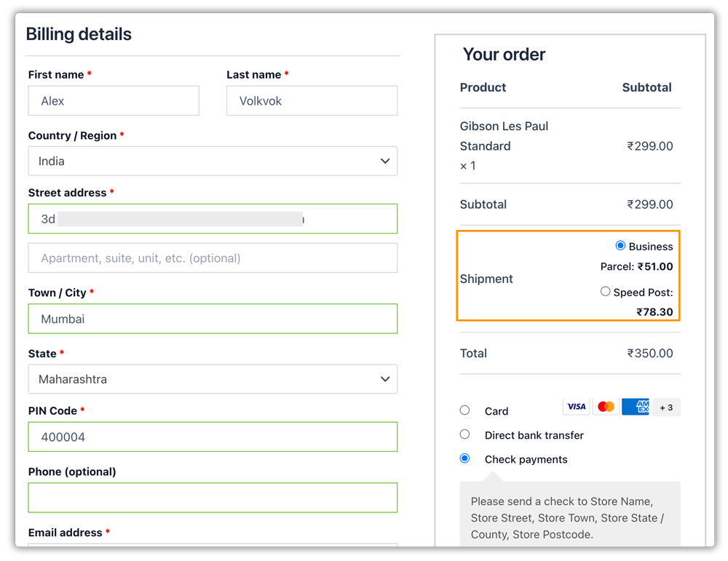Open the State dropdown showing Maharashtra
728x561 pixels.
tap(213, 379)
